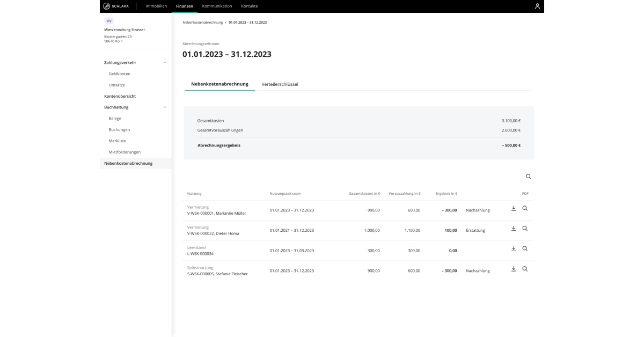This screenshot has height=337, width=644.
Task: Open the Kontakte menu
Action: (250, 6)
